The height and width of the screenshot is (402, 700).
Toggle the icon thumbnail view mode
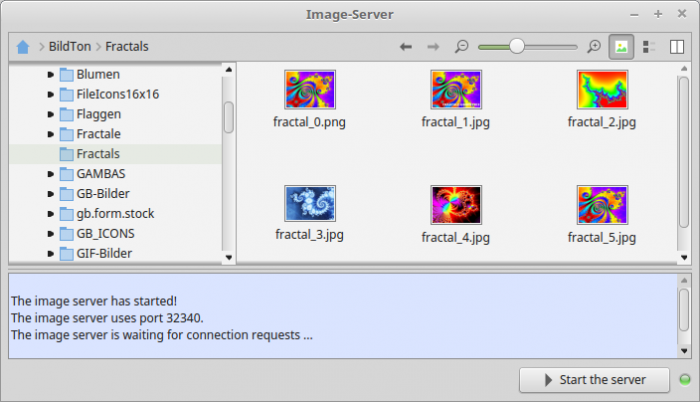(620, 46)
